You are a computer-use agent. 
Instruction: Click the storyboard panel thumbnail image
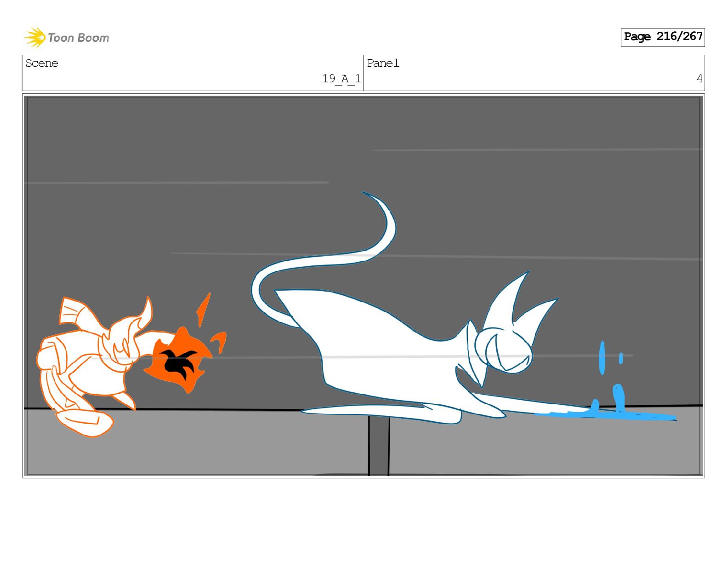363,286
